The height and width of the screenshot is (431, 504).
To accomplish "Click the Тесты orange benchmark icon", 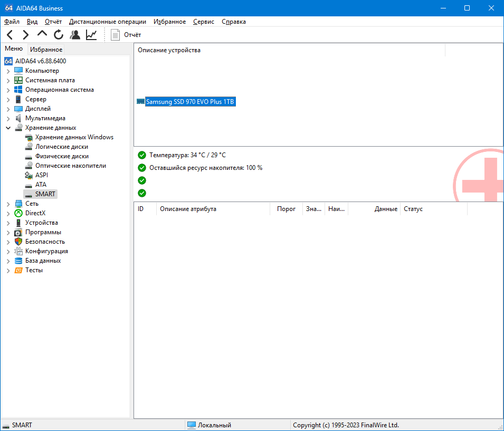I will click(18, 270).
